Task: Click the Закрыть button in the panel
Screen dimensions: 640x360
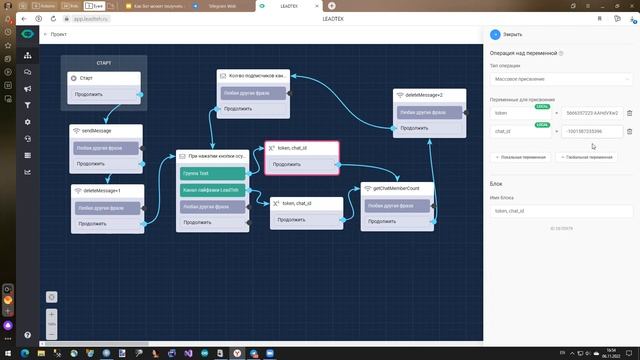Action: 507,35
